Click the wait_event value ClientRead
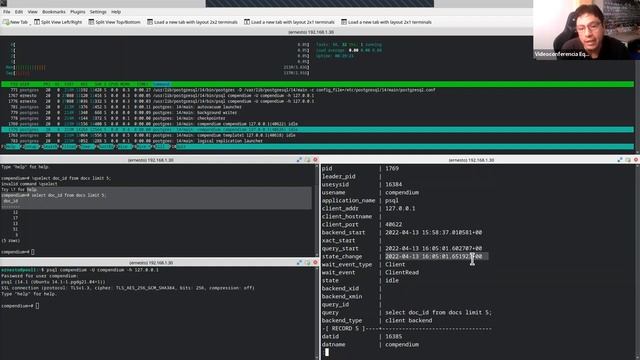 402,272
